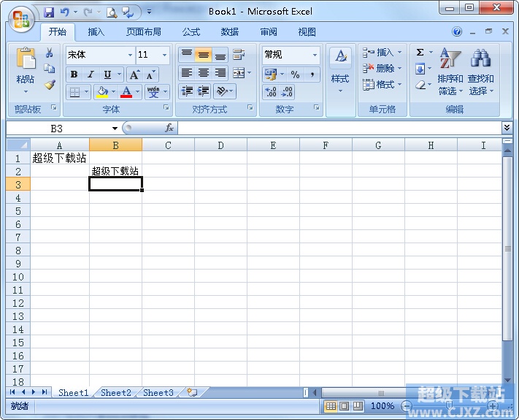Toggle align text right
Image resolution: width=519 pixels, height=420 pixels.
[220, 73]
